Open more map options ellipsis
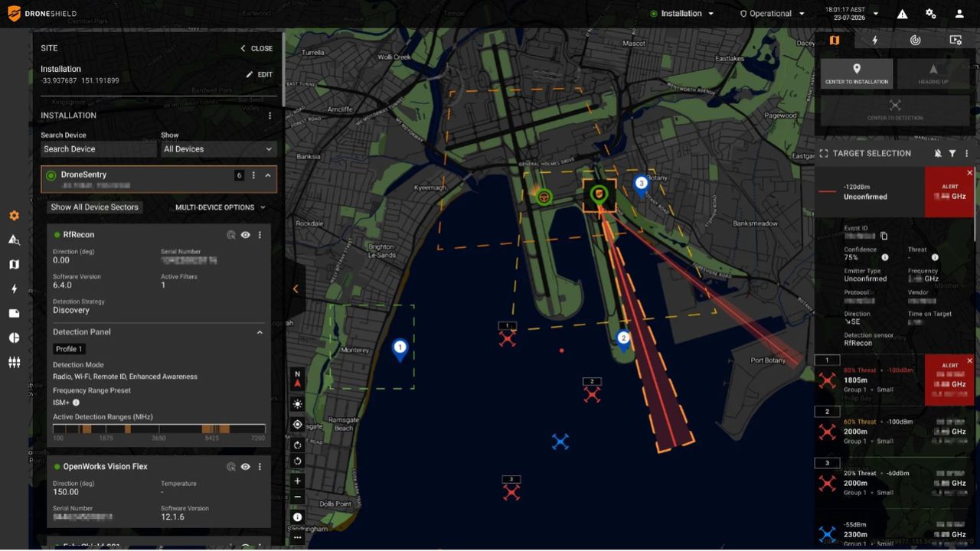This screenshot has width=980, height=551. [x=298, y=537]
